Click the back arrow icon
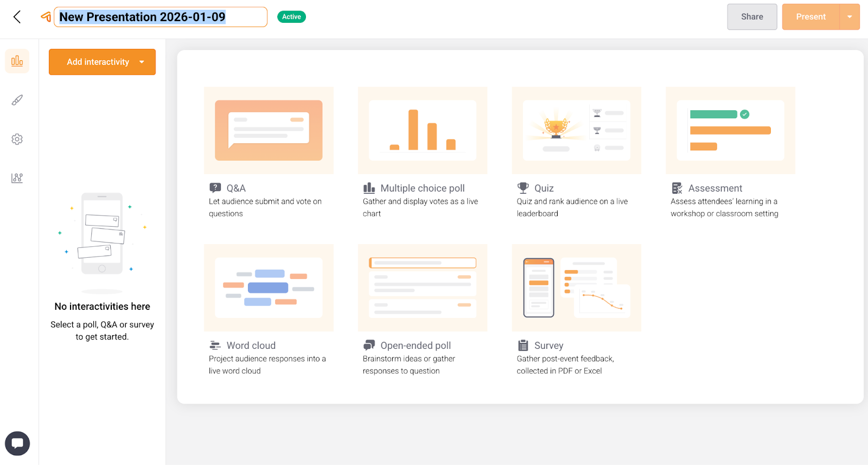This screenshot has height=465, width=868. tap(17, 17)
